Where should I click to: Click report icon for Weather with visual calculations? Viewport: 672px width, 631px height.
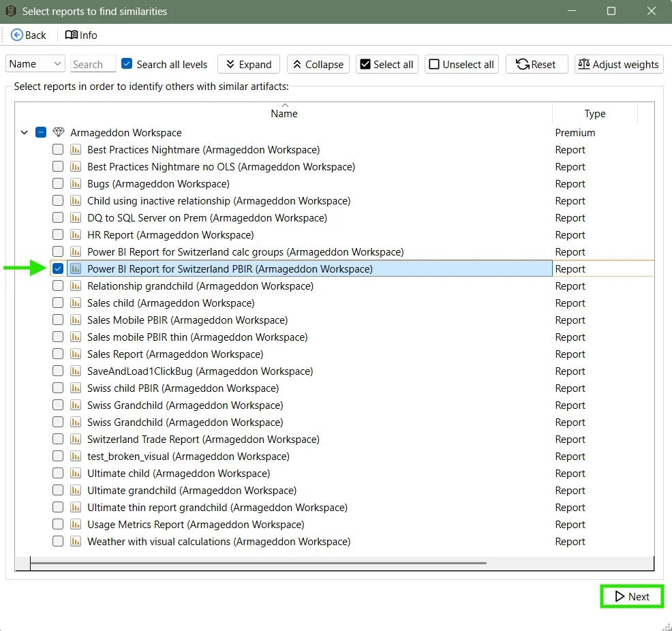click(x=76, y=542)
